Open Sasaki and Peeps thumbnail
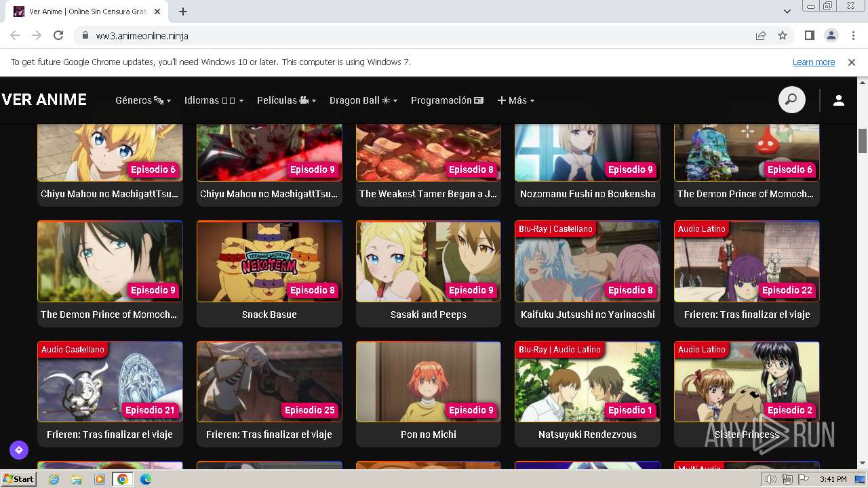The width and height of the screenshot is (868, 488). tap(429, 261)
